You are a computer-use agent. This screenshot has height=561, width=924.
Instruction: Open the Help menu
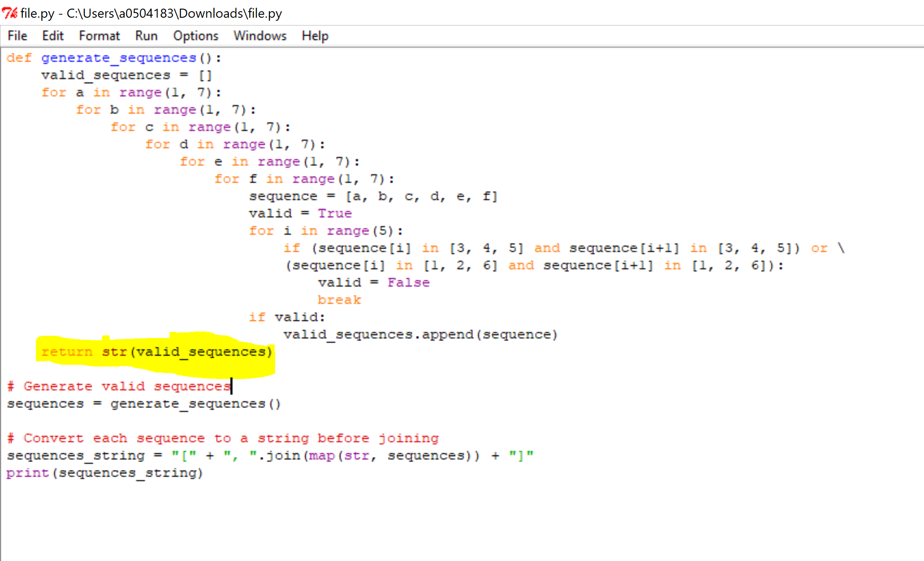point(314,35)
